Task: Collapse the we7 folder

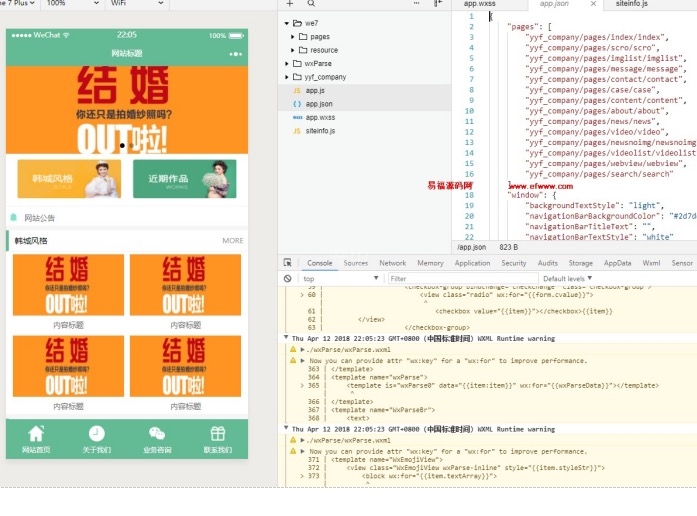Action: (286, 22)
